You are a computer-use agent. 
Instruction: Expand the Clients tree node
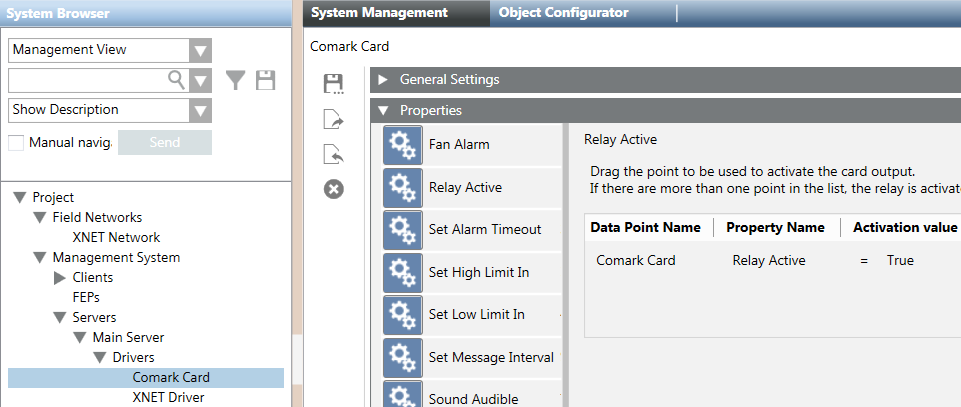tap(59, 277)
